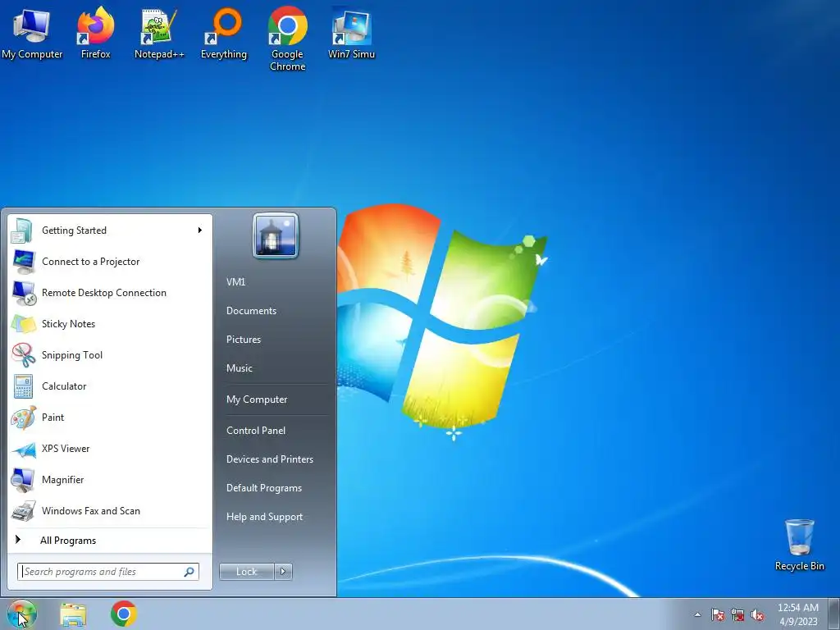The height and width of the screenshot is (630, 840).
Task: Click the Remote Desktop Connection label text
Action: (x=104, y=293)
